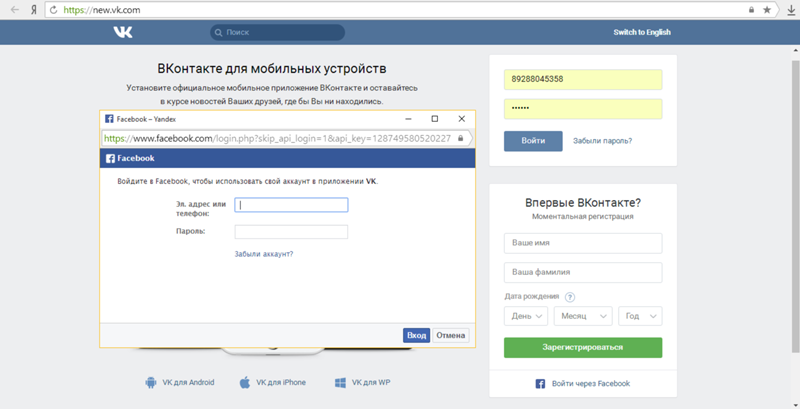Open the VK для WP link
800x409 pixels.
point(371,382)
